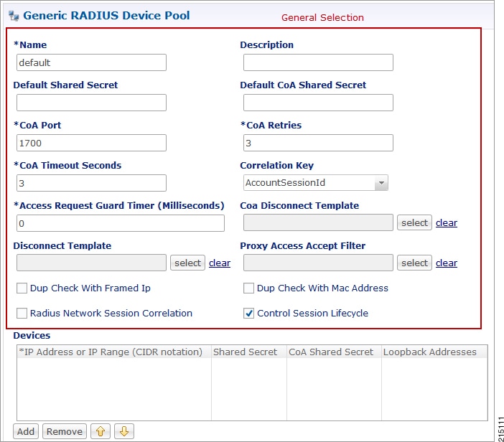Screen dimensions: 504x442
Task: Toggle Radius Network Session Correlation checkbox
Action: coord(22,313)
